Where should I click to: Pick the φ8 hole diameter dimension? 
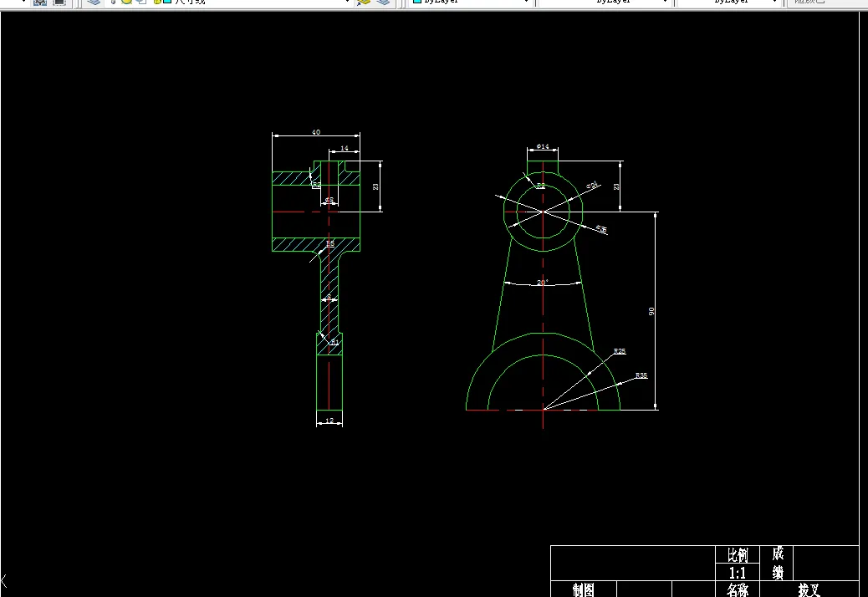point(329,201)
